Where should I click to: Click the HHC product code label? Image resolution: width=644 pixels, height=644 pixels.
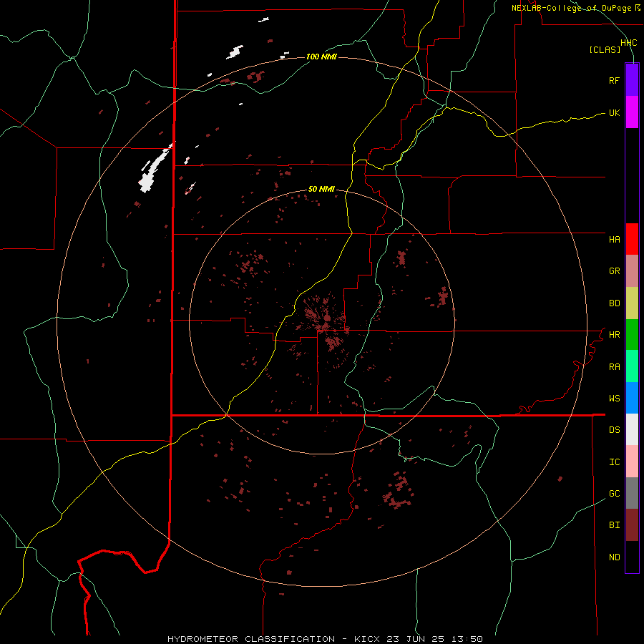pyautogui.click(x=628, y=43)
